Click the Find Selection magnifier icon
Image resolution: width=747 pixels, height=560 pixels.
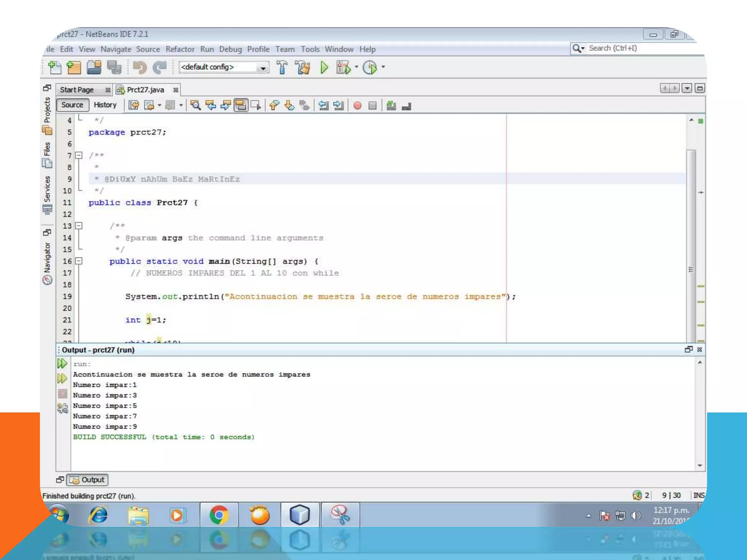coord(196,106)
